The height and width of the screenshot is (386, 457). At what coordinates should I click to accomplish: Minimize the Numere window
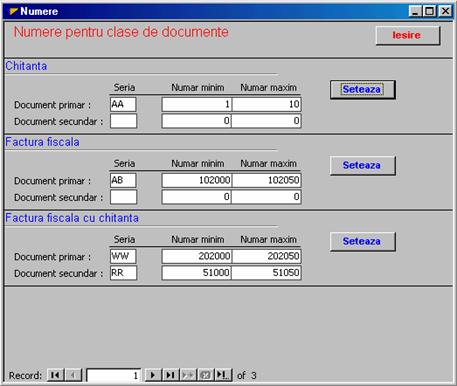coord(415,12)
